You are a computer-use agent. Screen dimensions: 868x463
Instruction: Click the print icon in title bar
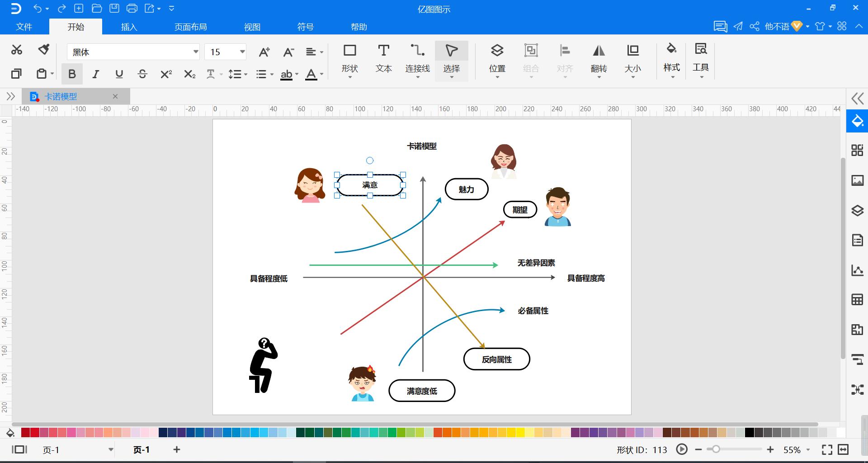(x=132, y=8)
